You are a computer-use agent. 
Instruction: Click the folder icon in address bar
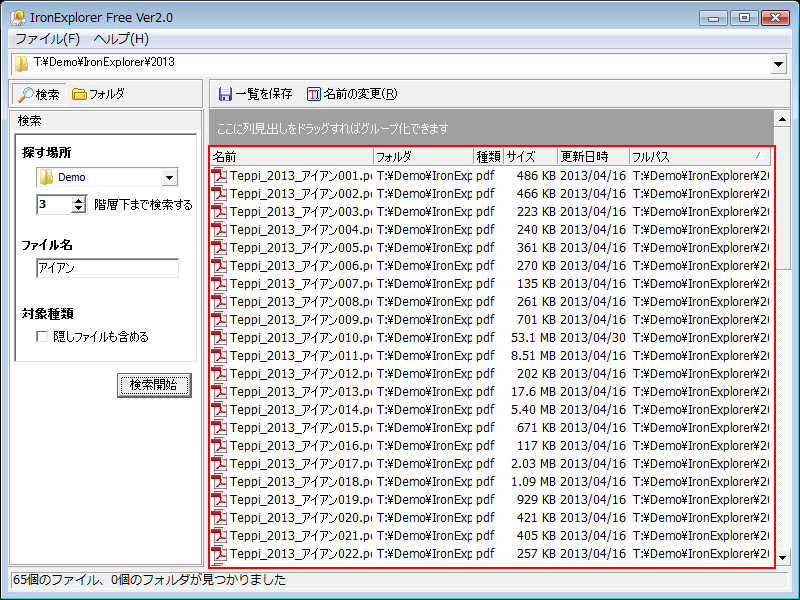click(x=21, y=64)
